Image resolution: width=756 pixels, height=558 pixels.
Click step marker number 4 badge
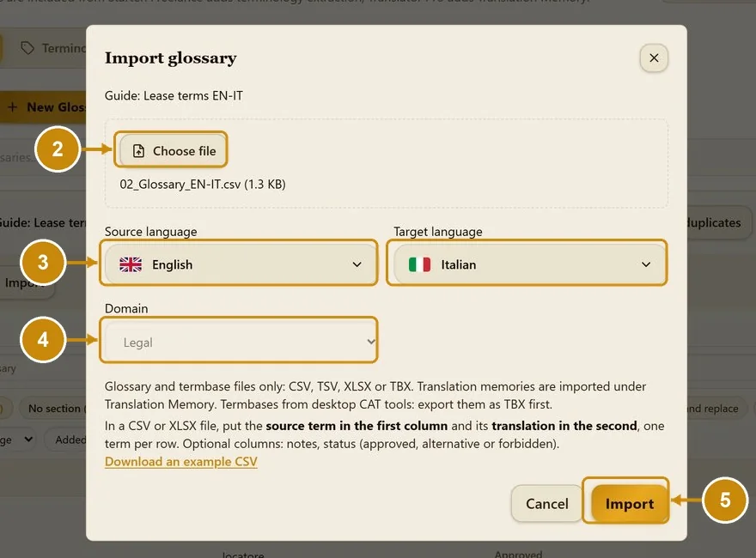(x=43, y=340)
